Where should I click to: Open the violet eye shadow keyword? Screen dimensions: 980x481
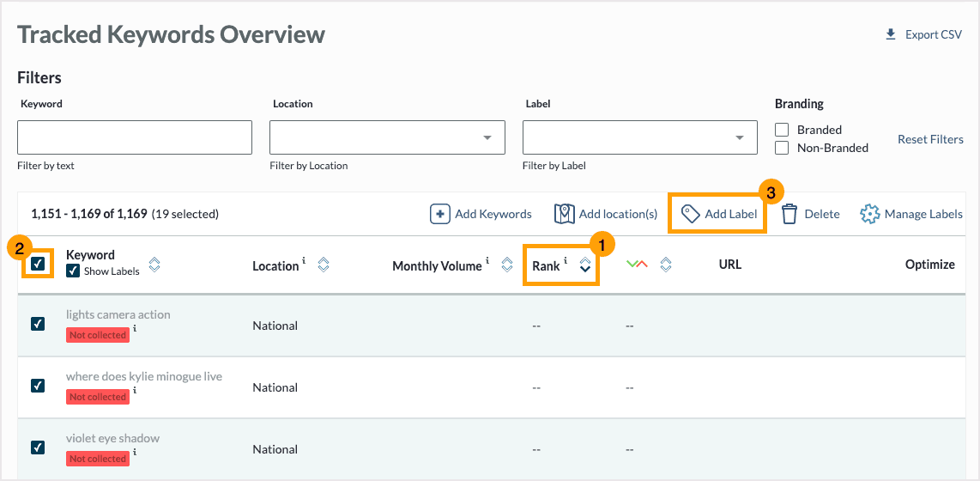pos(112,438)
